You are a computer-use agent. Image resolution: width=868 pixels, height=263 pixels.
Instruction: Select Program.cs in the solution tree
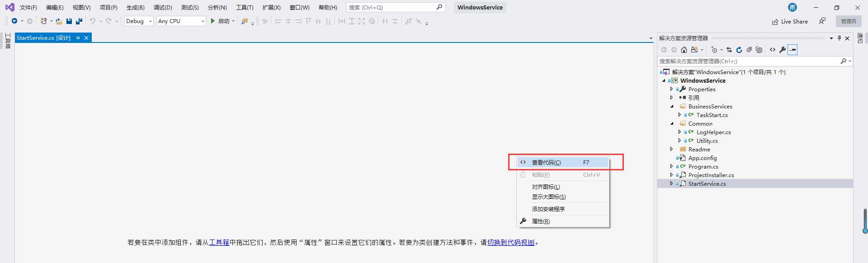(703, 166)
